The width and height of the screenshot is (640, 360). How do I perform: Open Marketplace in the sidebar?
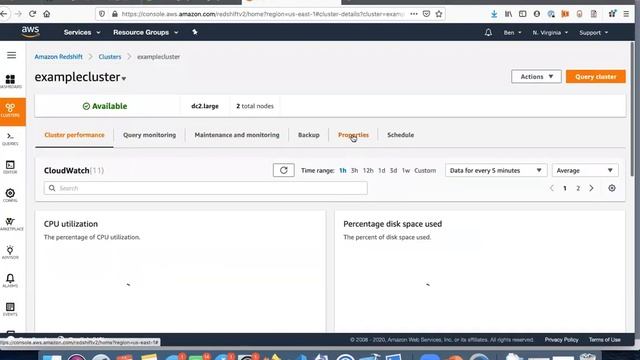[11, 224]
